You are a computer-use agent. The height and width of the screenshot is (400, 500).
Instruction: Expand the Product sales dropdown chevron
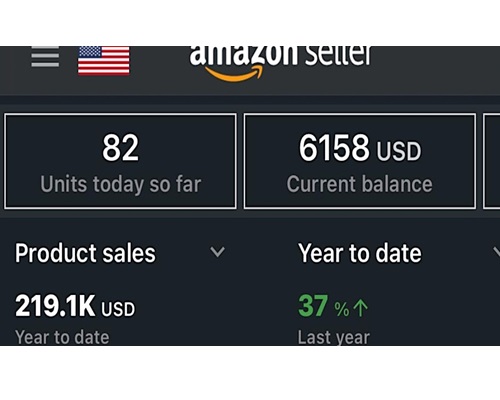[217, 252]
